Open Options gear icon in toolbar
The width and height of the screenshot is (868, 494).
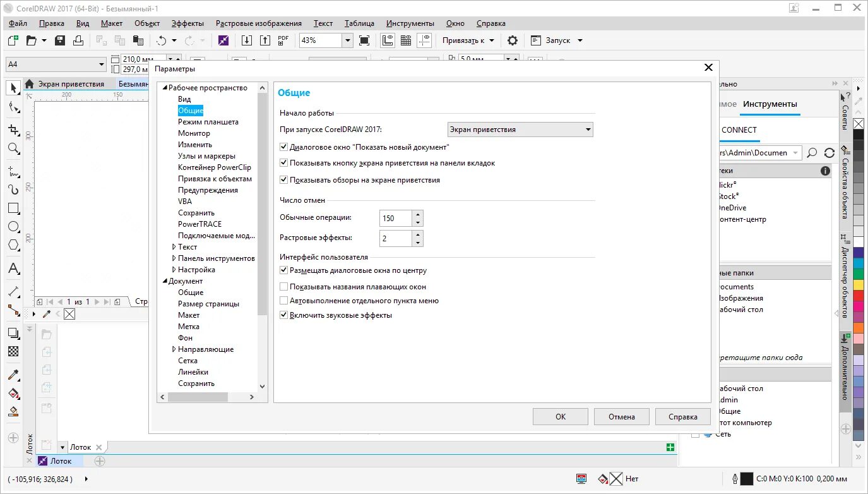(513, 40)
